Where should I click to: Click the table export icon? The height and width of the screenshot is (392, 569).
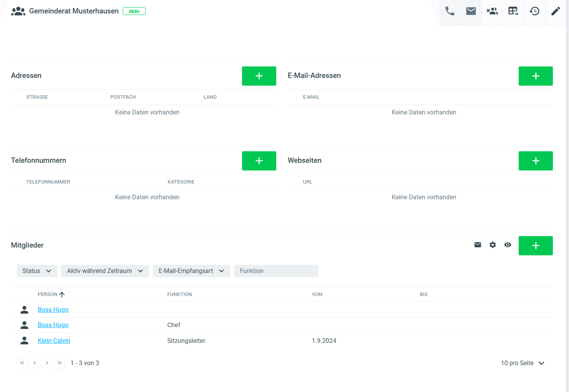(513, 11)
